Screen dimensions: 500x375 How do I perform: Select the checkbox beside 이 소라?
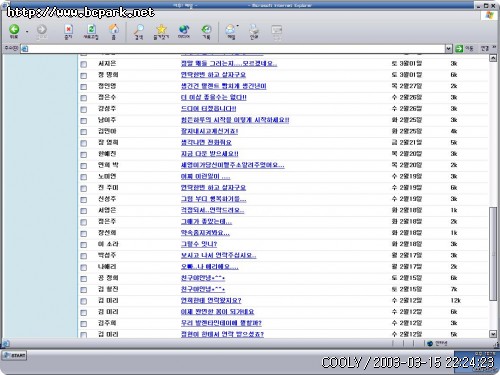point(84,245)
